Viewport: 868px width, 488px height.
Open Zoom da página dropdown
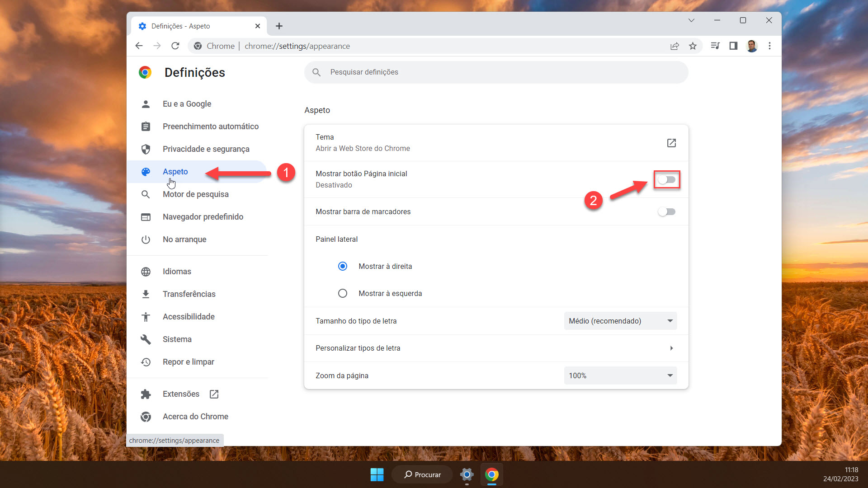tap(620, 375)
